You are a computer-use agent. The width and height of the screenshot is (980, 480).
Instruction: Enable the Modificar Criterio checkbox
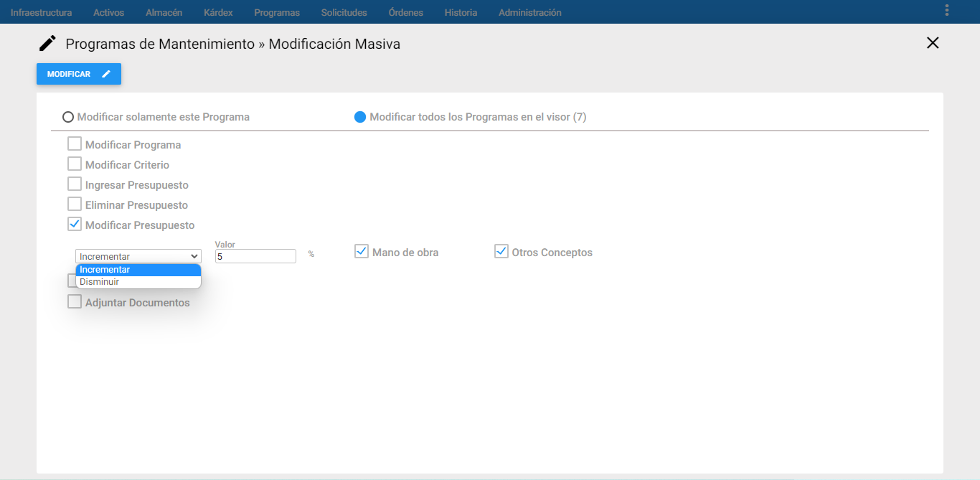(x=75, y=164)
